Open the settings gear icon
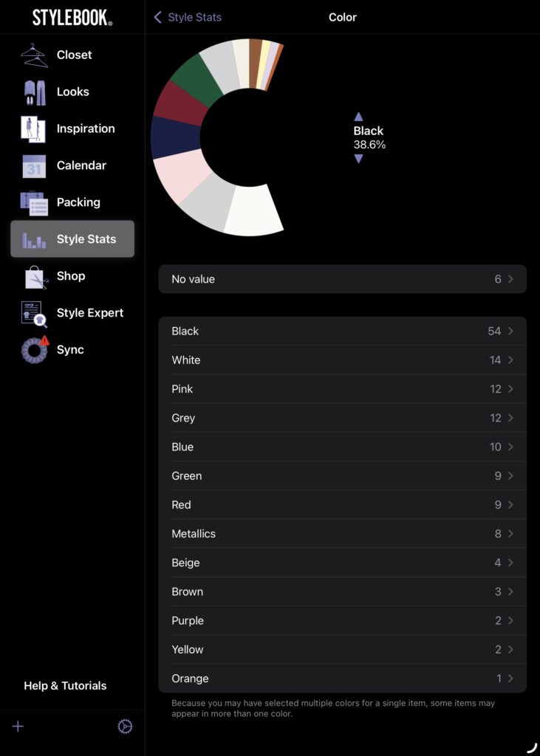540x756 pixels. (125, 726)
